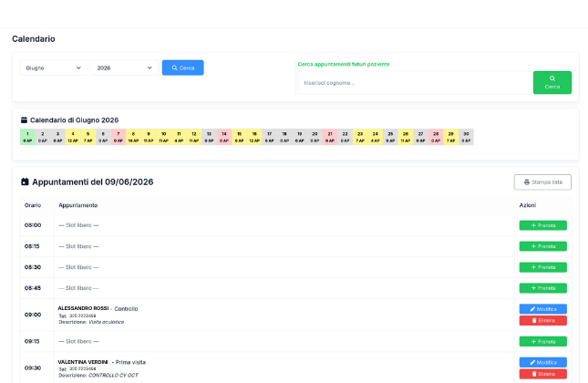
Task: Select red day 14 in the calendar
Action: pyautogui.click(x=224, y=137)
